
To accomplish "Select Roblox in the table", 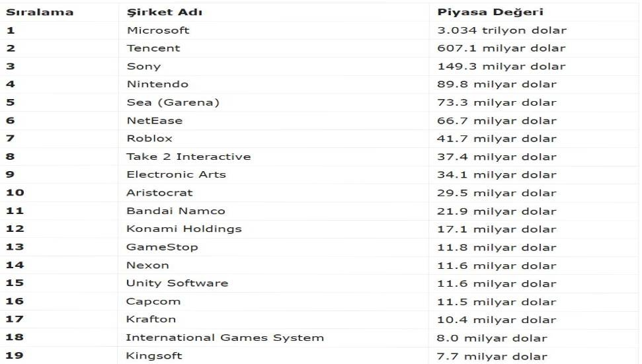I will coord(149,138).
